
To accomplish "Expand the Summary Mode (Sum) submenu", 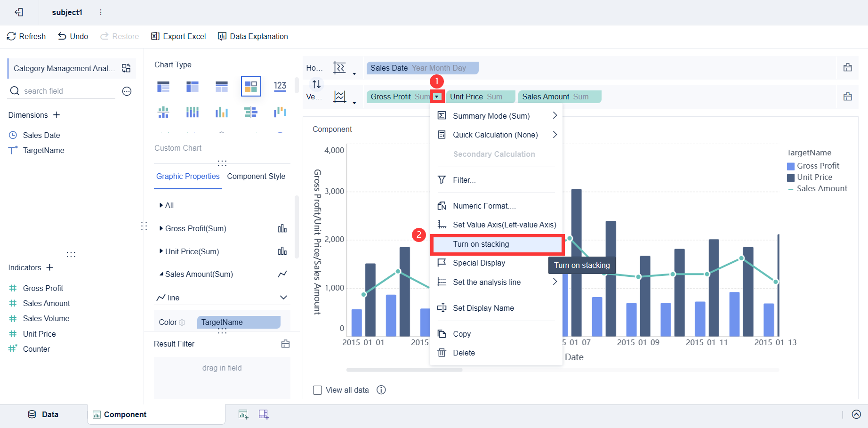I will click(x=496, y=116).
